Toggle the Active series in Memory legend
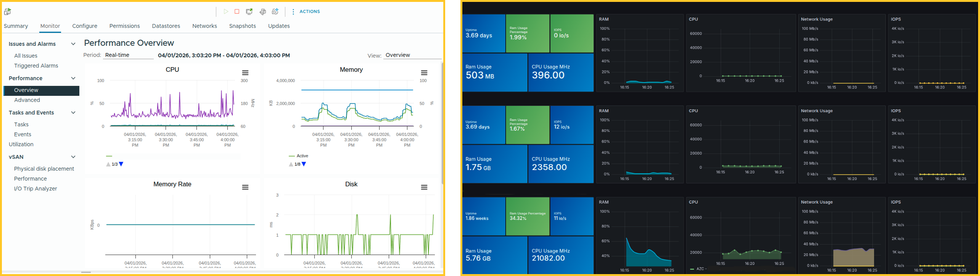 pos(299,156)
